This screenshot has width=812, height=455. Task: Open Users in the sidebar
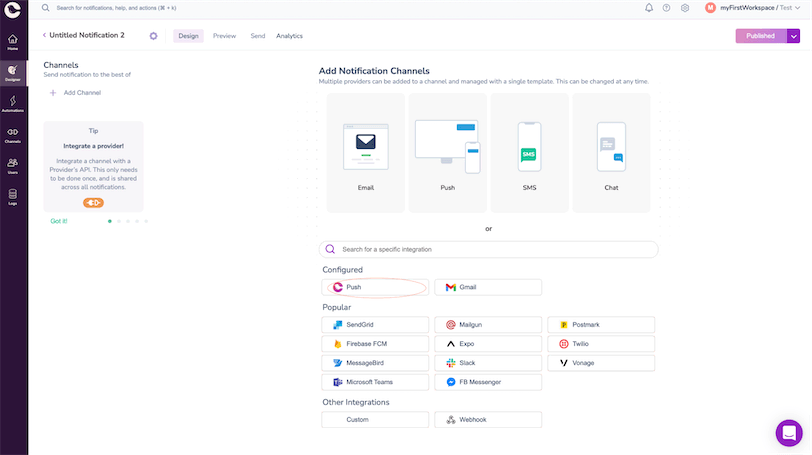13,166
